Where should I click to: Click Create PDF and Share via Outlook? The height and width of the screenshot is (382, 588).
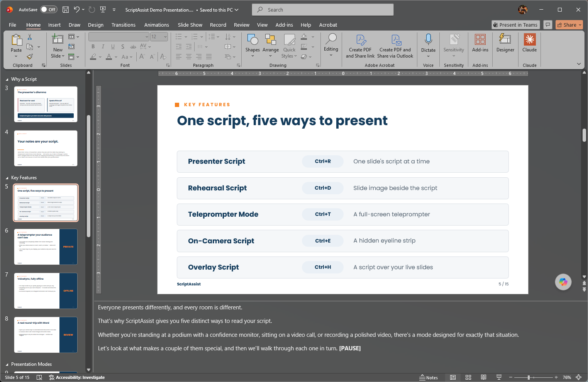point(395,46)
